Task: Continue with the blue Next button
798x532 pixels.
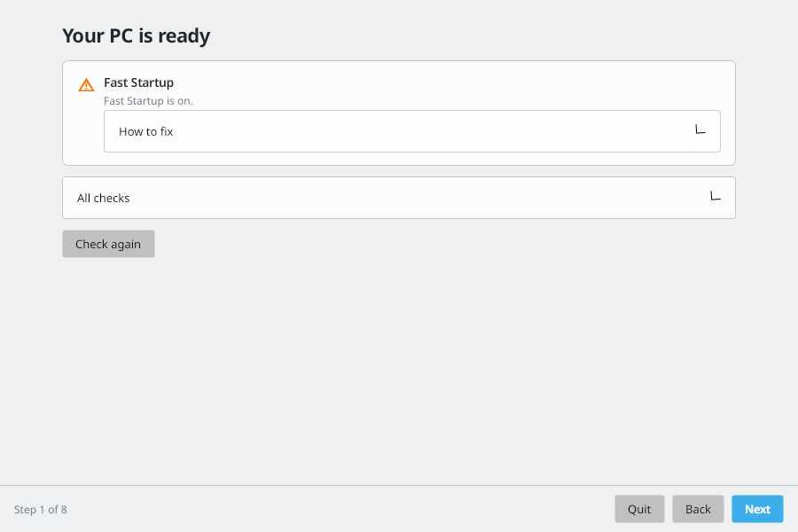Action: tap(757, 509)
